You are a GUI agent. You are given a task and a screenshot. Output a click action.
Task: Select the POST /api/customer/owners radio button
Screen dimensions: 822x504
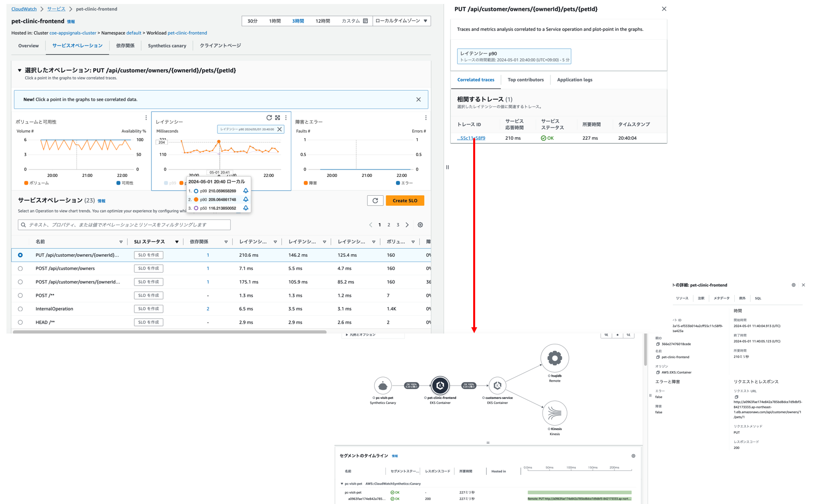[x=20, y=269]
